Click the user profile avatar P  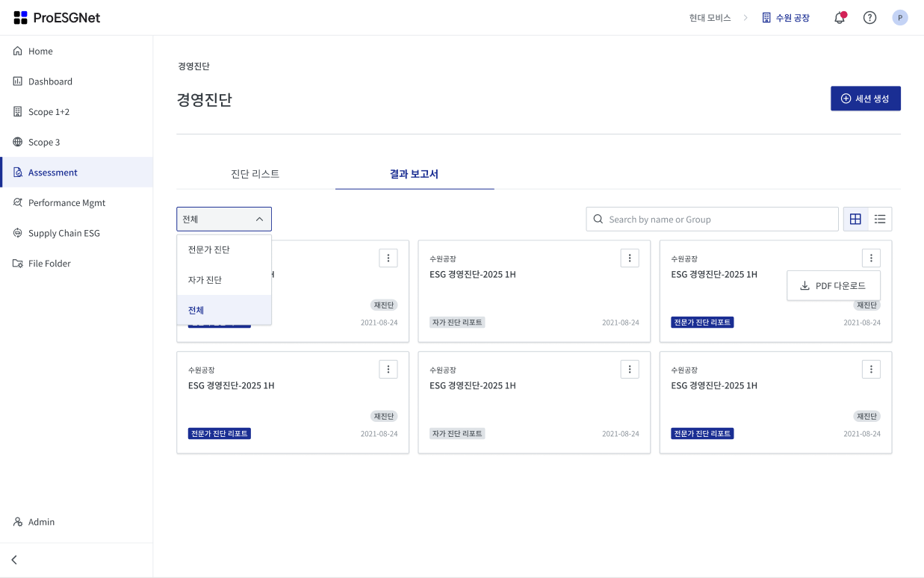(x=900, y=18)
